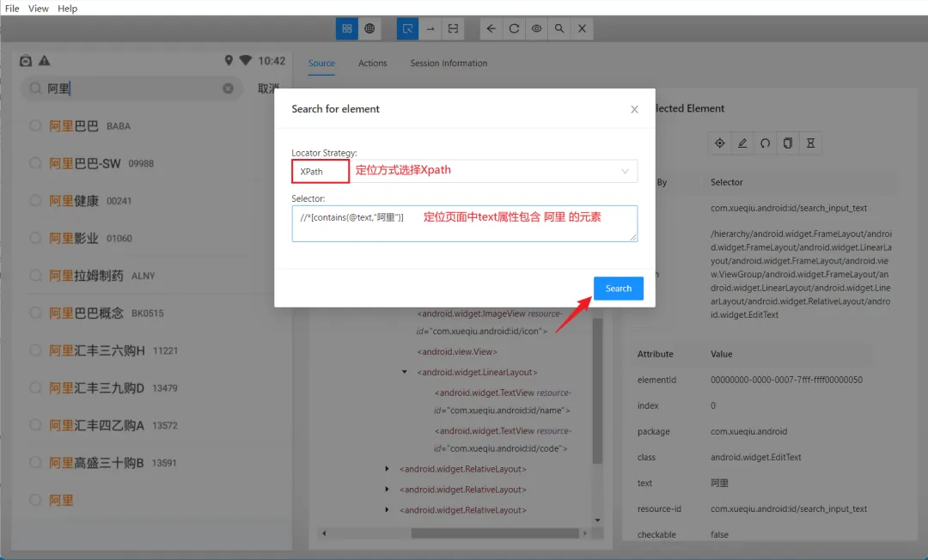The width and height of the screenshot is (928, 560).
Task: Switch to the Source tab
Action: [x=321, y=64]
